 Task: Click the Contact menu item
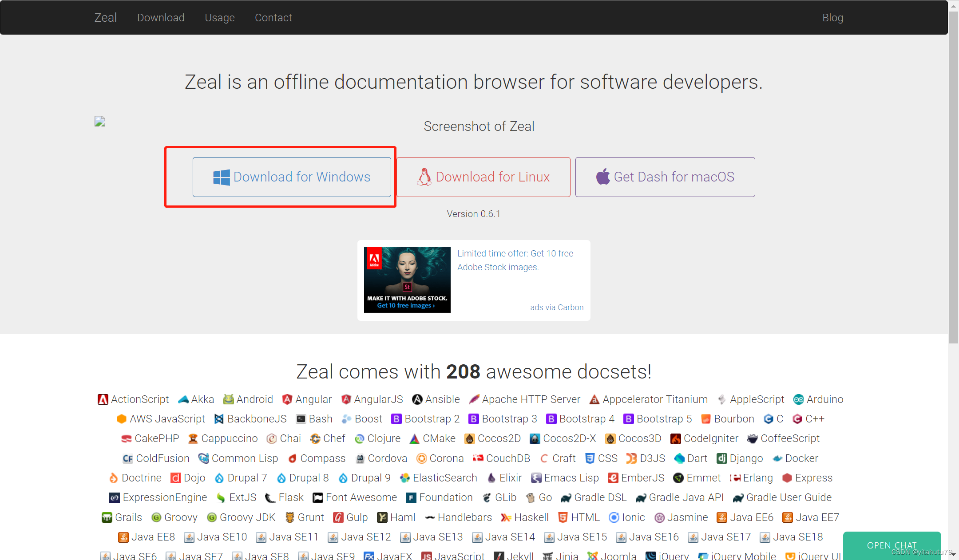coord(273,18)
